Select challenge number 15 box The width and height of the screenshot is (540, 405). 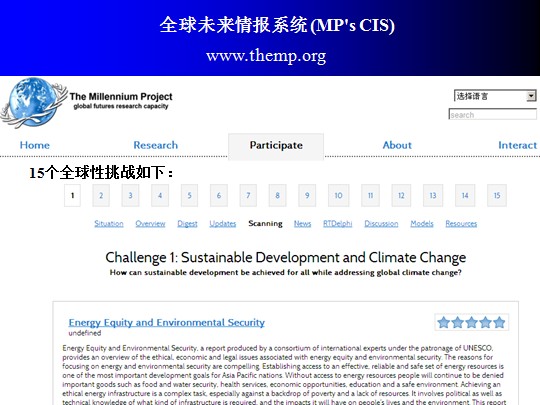497,195
